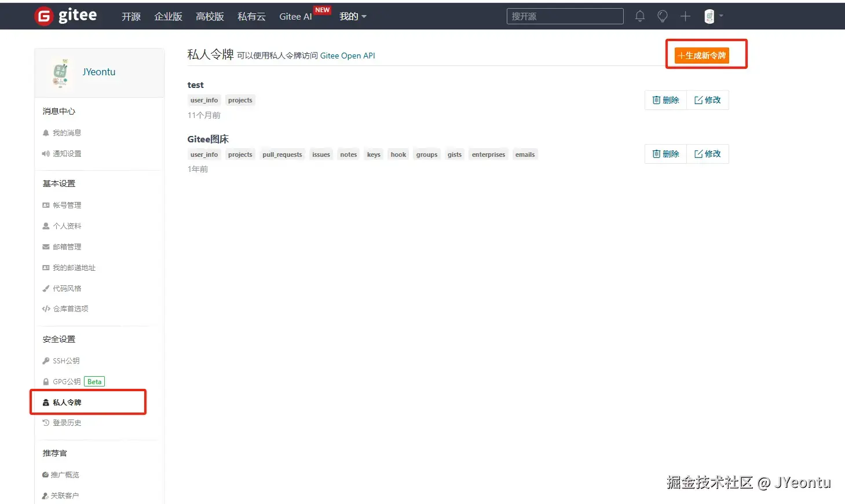The image size is (845, 504).
Task: Click the 11个月前 timestamp
Action: [204, 115]
